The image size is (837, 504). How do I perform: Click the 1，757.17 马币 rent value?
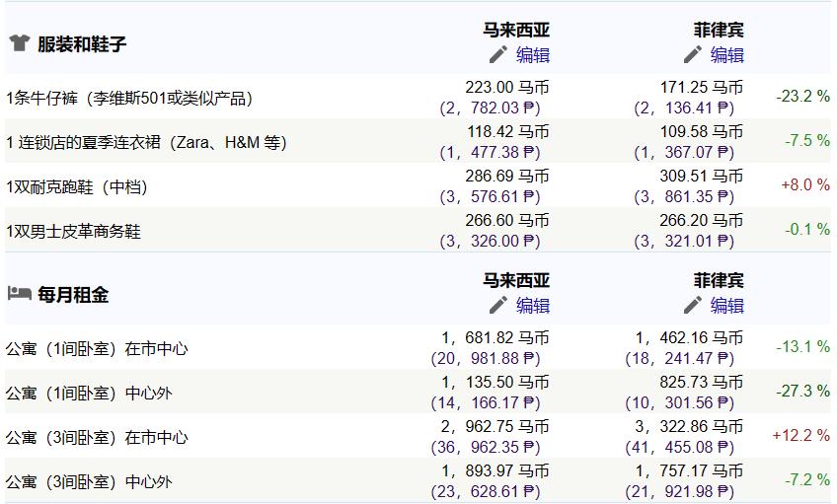click(689, 470)
